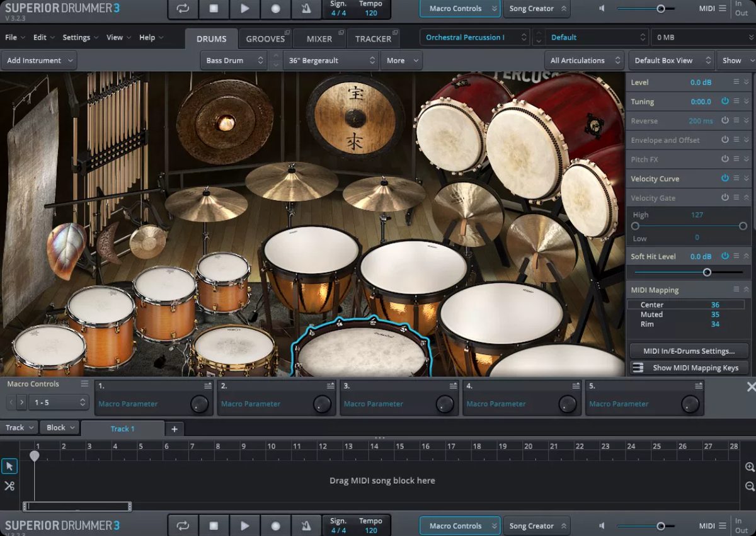Viewport: 756px width, 536px height.
Task: Enable the Reverse power toggle
Action: [724, 120]
